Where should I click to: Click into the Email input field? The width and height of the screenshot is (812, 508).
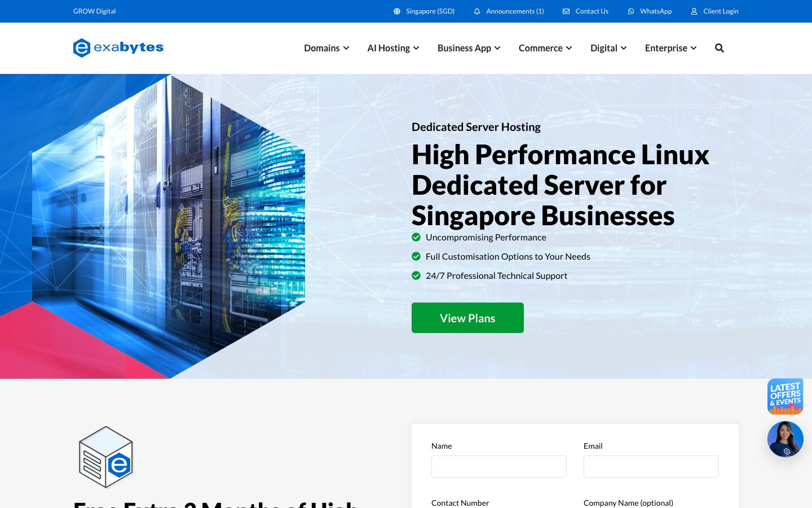coord(651,466)
